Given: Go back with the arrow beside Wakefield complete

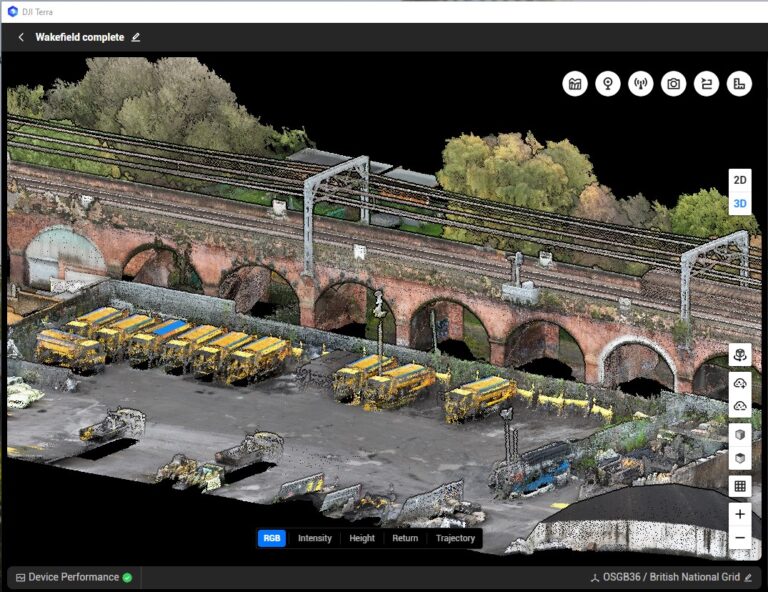Looking at the screenshot, I should [21, 37].
